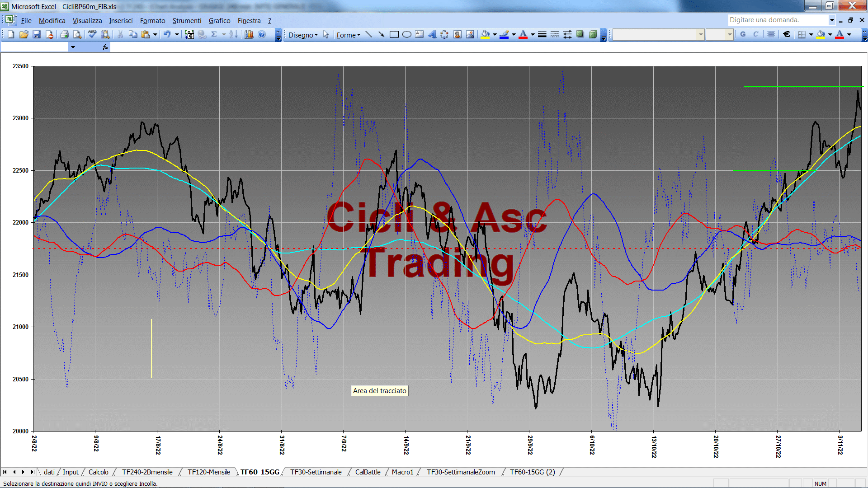The height and width of the screenshot is (488, 868).
Task: Click the Permission document icon
Action: point(49,34)
